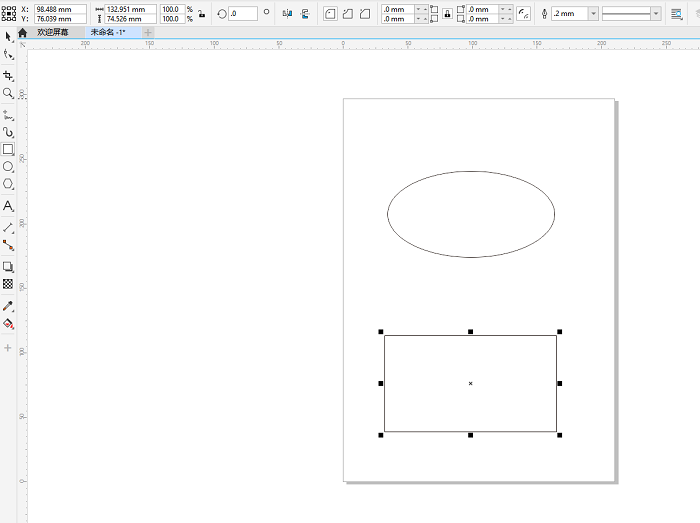Switch to the 未命名 -1 document tab
Screen dimensions: 700x523
click(107, 32)
